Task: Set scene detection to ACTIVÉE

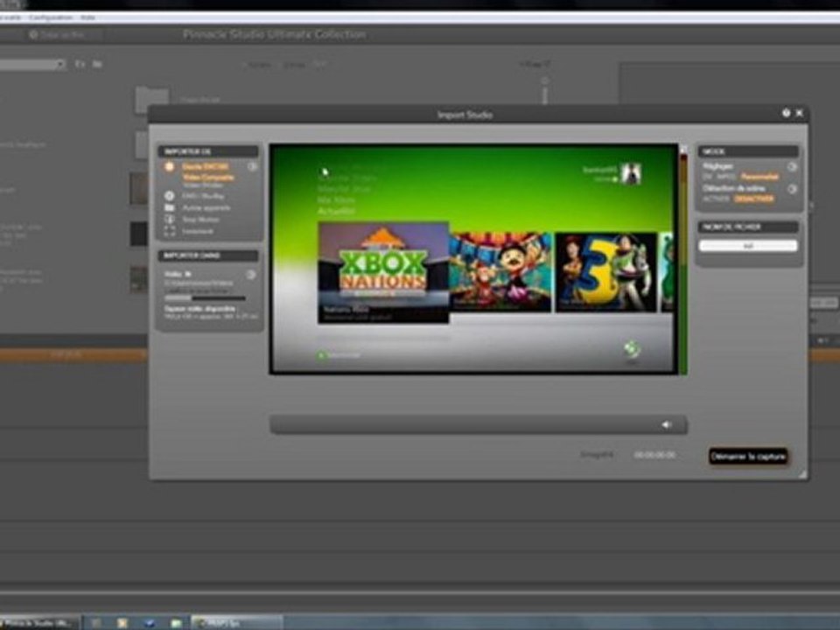Action: coord(717,199)
